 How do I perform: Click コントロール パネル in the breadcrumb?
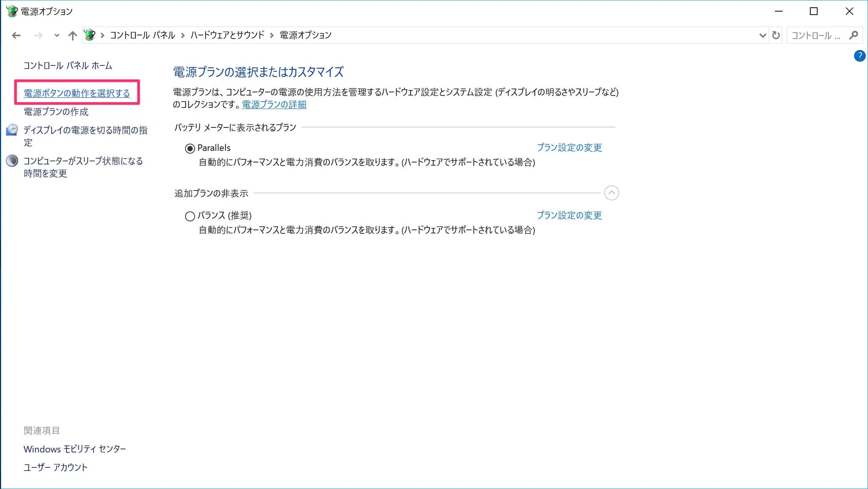pyautogui.click(x=142, y=35)
